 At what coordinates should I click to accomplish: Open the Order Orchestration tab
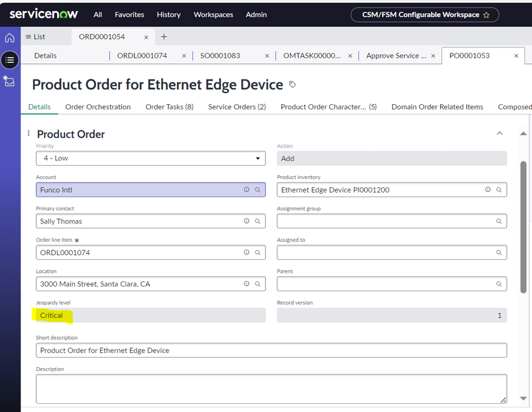tap(98, 107)
